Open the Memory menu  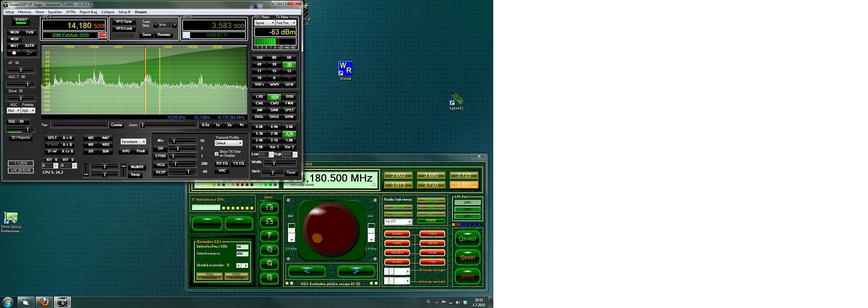(25, 12)
